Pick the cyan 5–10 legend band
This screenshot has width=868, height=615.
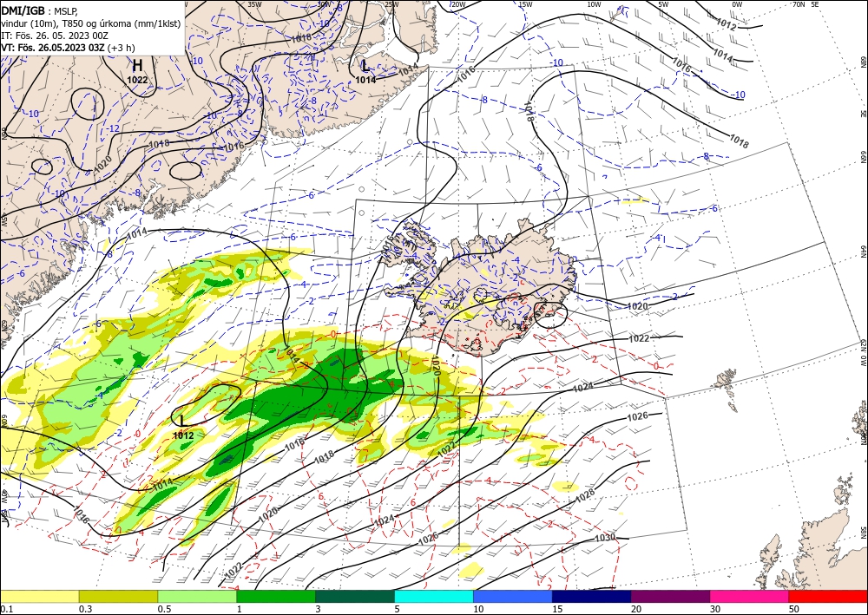click(434, 596)
